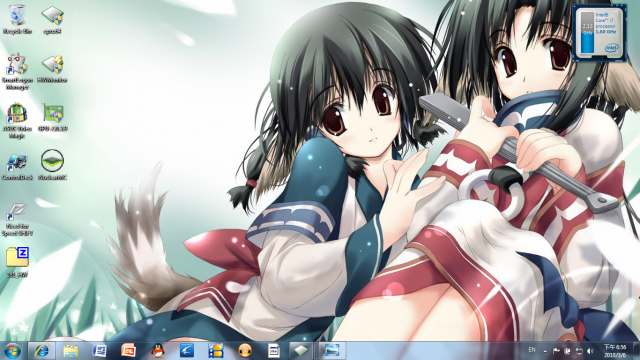Open the taskbar clock and date

pyautogui.click(x=615, y=351)
